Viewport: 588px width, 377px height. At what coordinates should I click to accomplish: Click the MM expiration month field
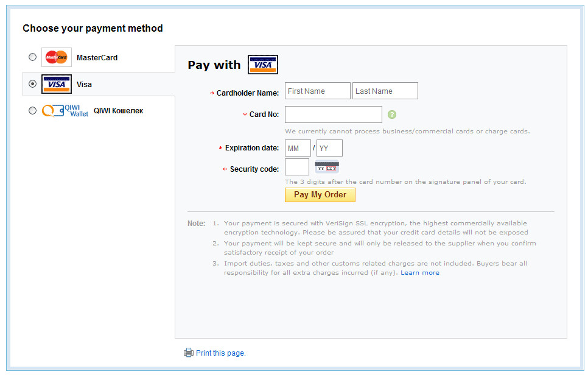[298, 148]
